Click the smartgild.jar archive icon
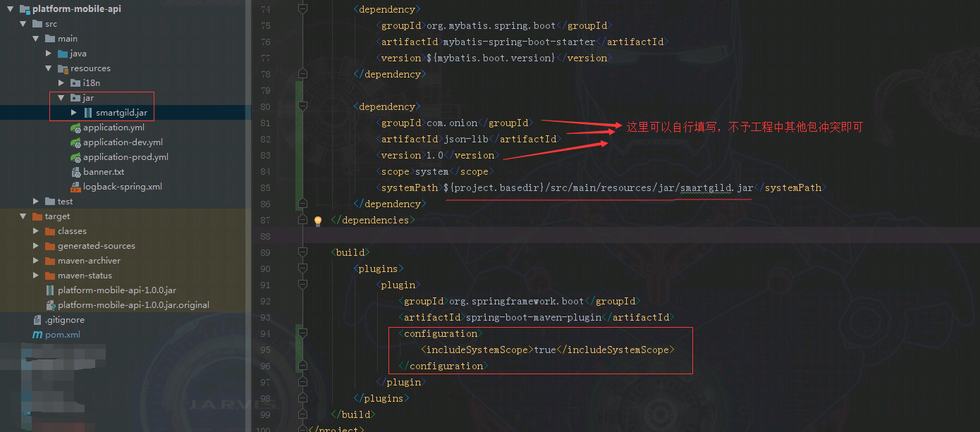 88,113
